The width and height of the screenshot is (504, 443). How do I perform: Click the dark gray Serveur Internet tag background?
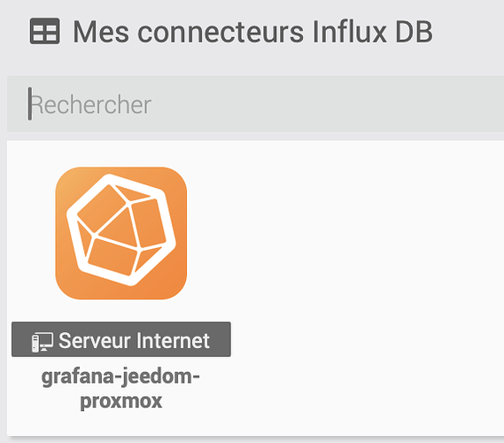(x=221, y=339)
